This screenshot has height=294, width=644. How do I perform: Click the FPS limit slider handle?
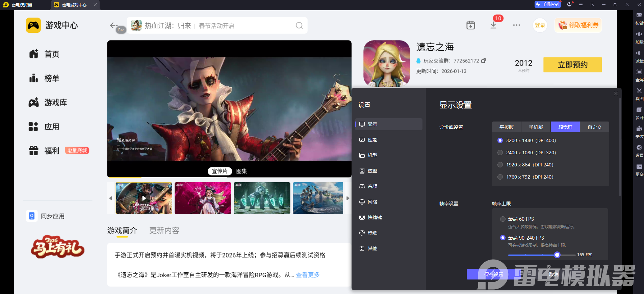[557, 255]
